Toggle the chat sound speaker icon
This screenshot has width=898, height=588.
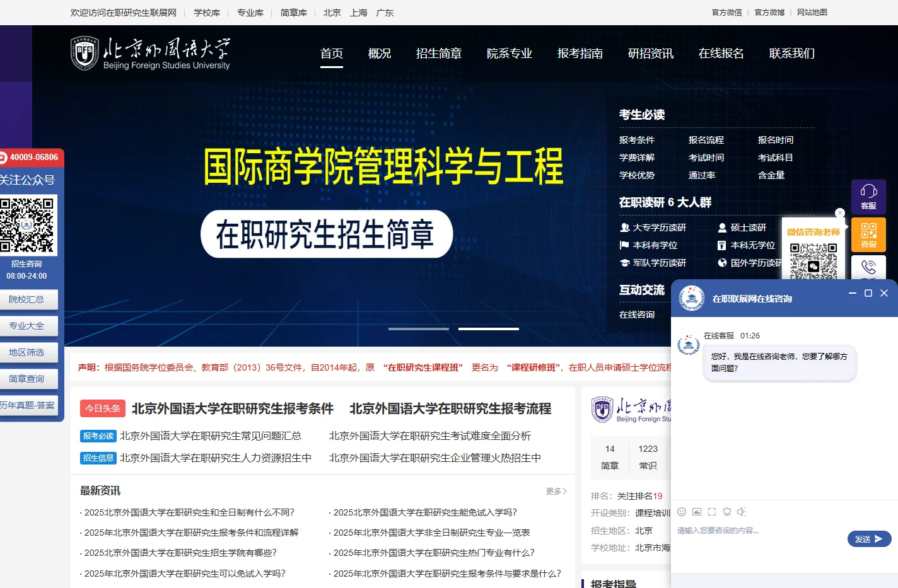[x=742, y=512]
